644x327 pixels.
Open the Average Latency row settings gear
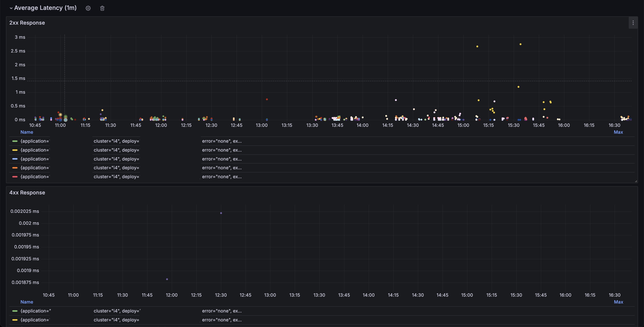pyautogui.click(x=88, y=8)
